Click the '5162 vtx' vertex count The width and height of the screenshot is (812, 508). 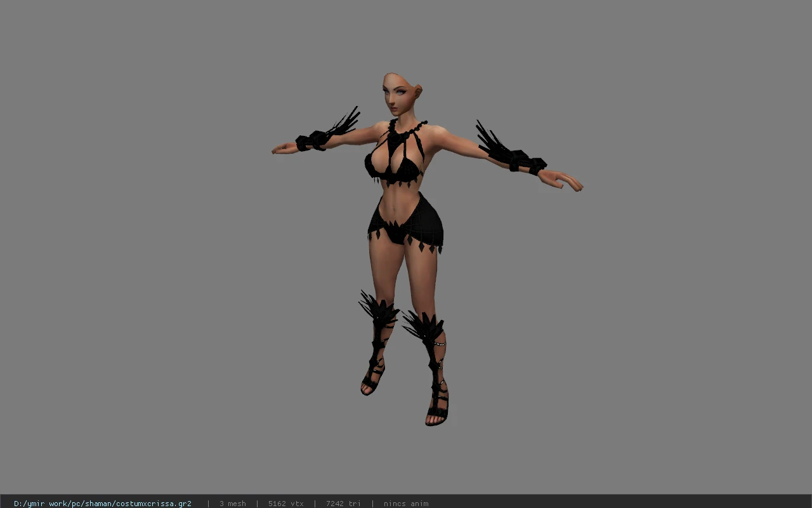(286, 504)
